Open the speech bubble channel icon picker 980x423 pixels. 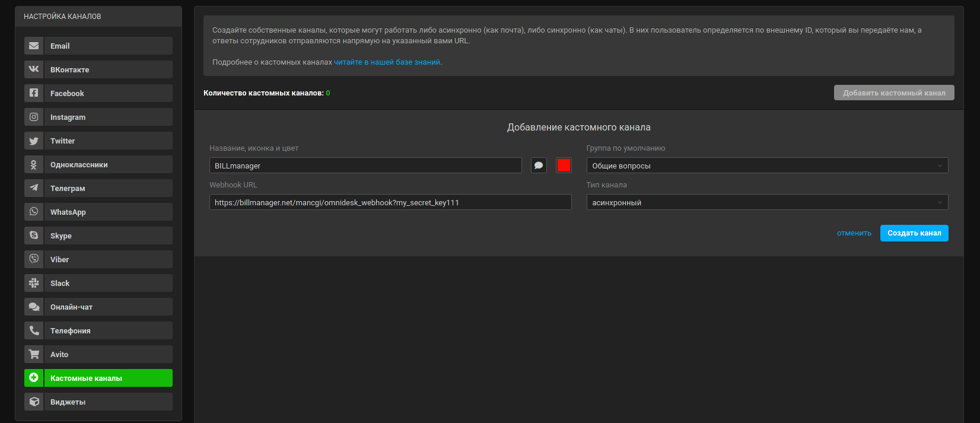coord(539,166)
